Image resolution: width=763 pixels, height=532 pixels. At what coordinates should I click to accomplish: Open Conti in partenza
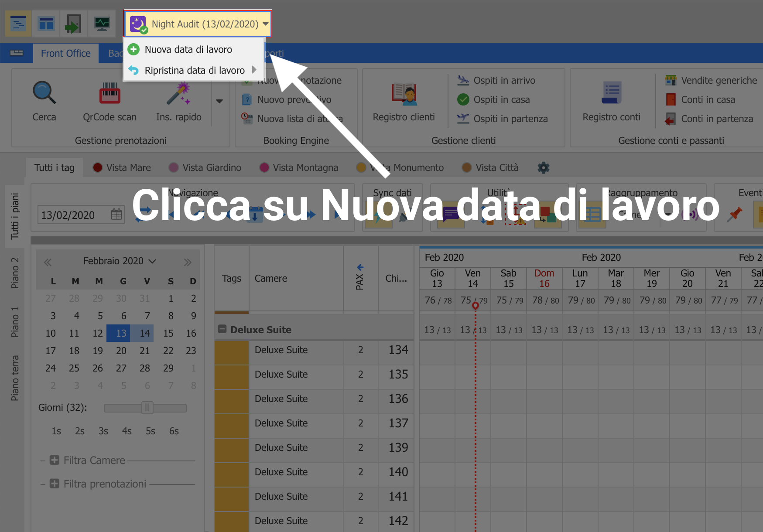click(x=709, y=119)
